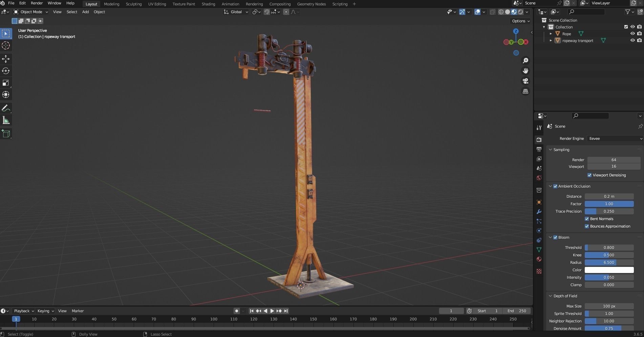644x337 pixels.
Task: Select the Add Cube tool
Action: pyautogui.click(x=6, y=134)
